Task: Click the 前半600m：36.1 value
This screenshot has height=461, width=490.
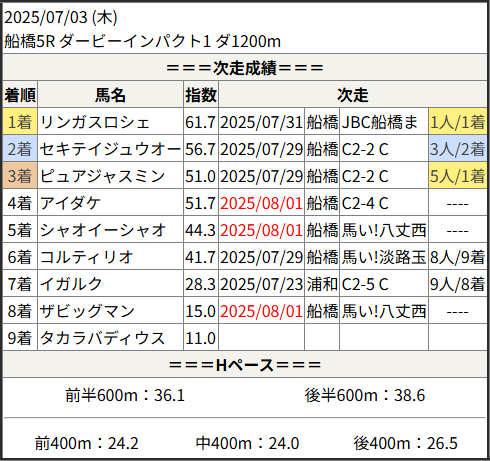Action: (125, 395)
